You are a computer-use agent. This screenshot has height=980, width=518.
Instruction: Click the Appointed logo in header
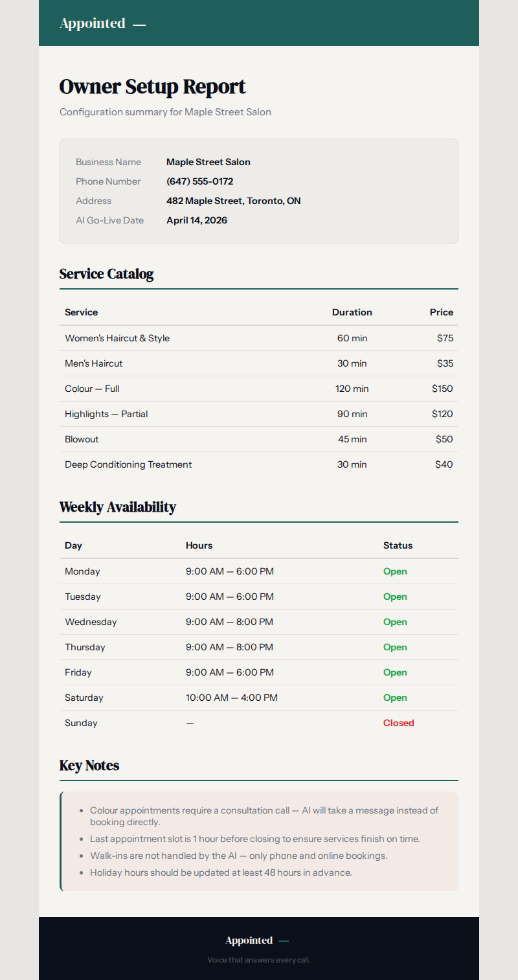tap(102, 23)
